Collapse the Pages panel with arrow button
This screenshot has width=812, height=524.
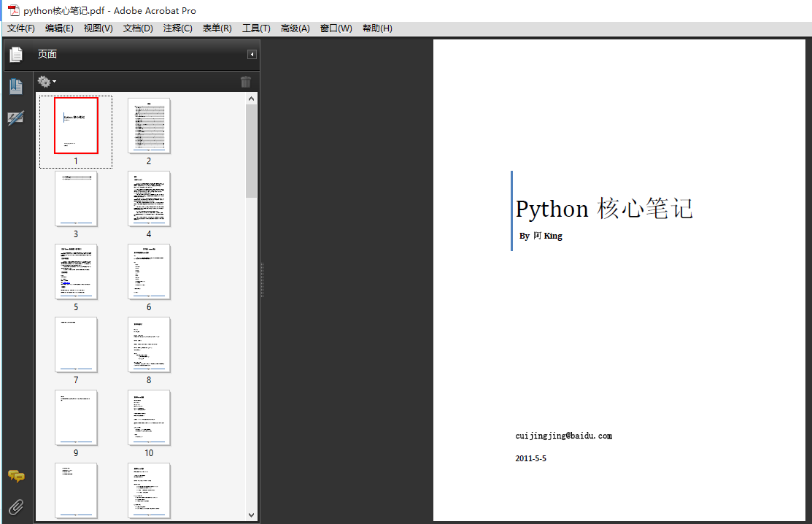252,54
